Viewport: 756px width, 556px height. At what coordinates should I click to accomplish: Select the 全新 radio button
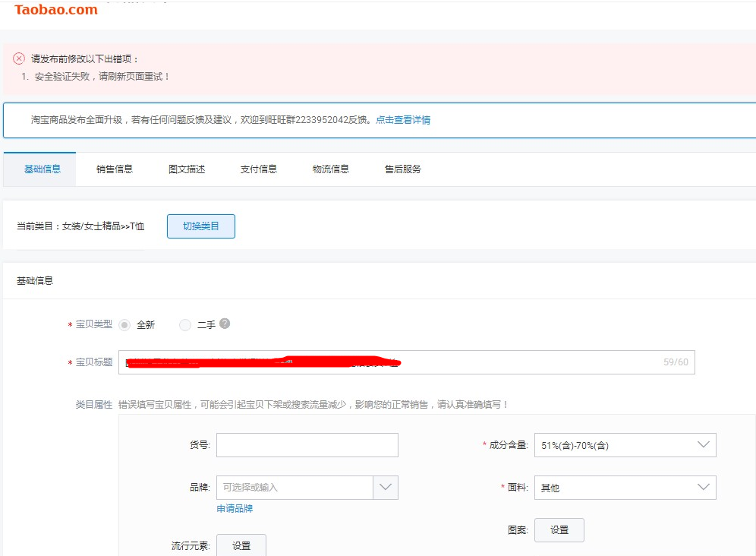[x=124, y=325]
